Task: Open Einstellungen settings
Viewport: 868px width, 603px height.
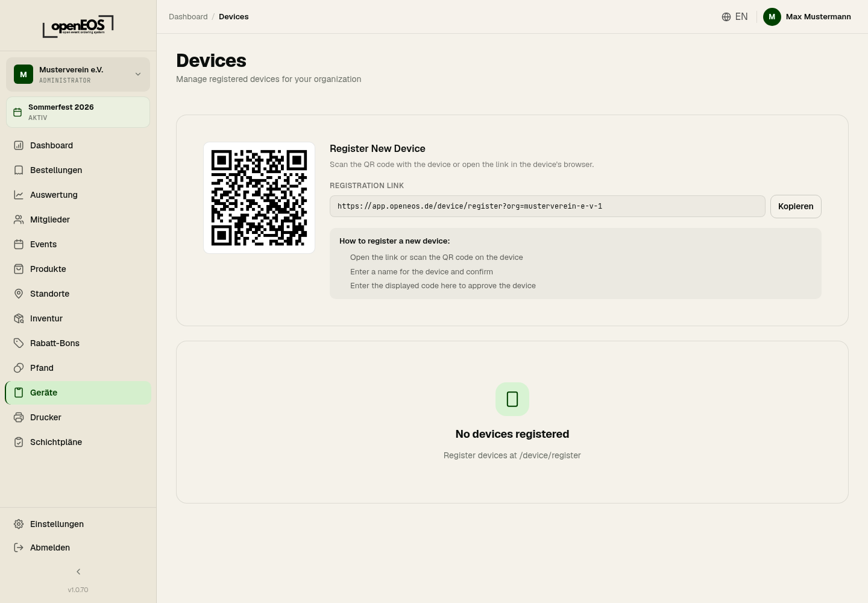Action: [x=78, y=524]
